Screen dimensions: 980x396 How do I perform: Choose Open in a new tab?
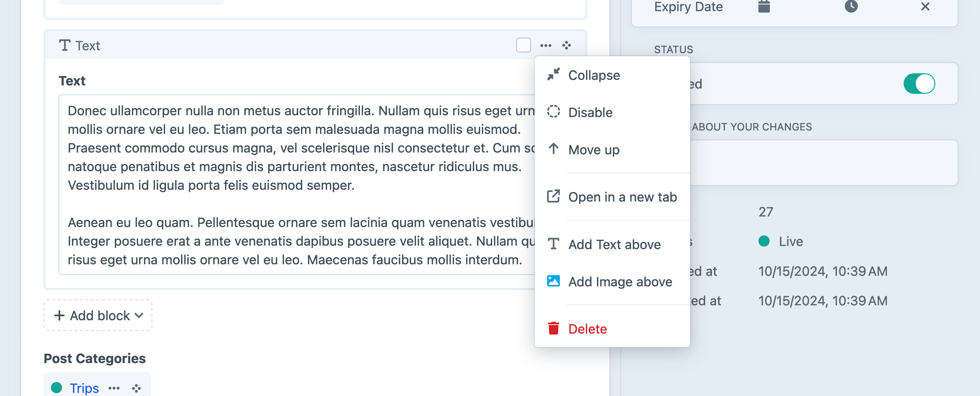(x=623, y=197)
